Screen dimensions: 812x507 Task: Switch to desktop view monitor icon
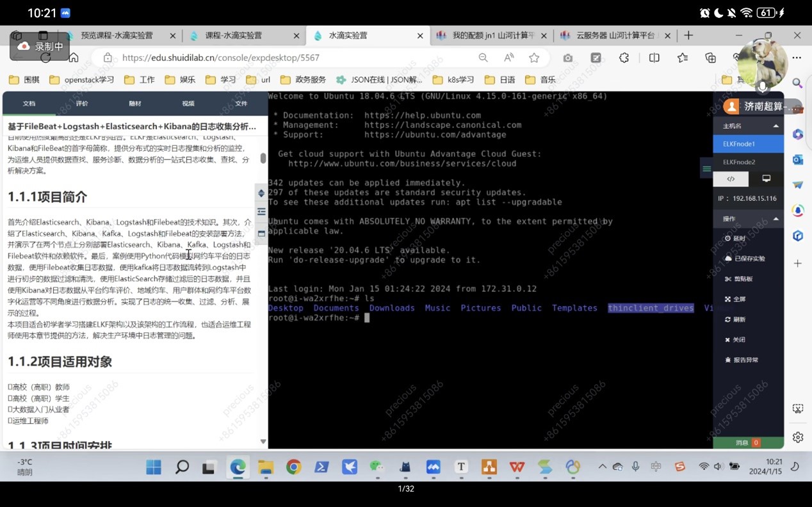coord(766,179)
